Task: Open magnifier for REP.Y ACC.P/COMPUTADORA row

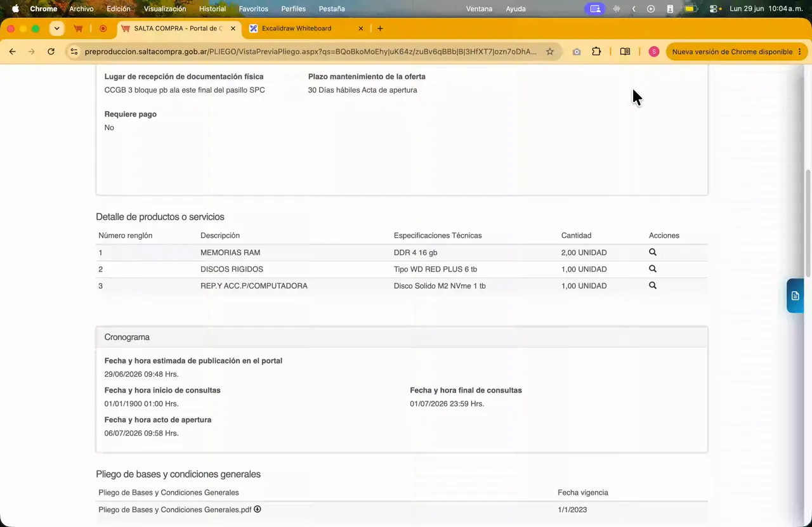Action: (x=652, y=285)
